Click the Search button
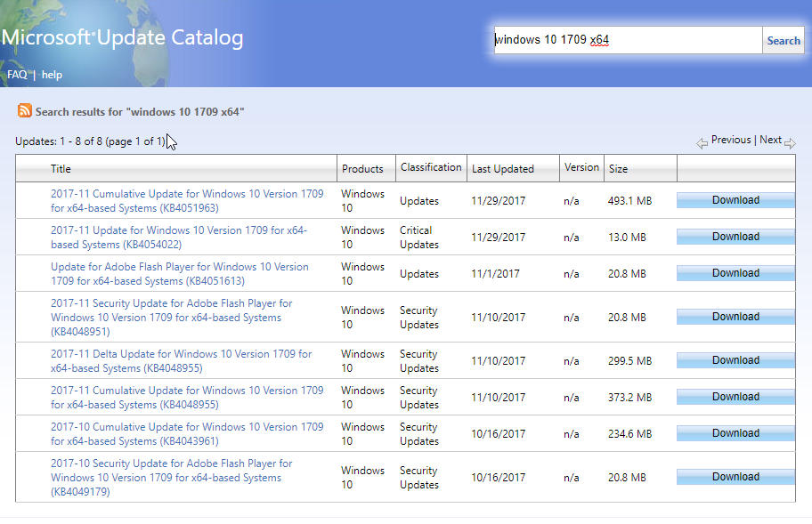The height and width of the screenshot is (524, 812). (x=783, y=40)
